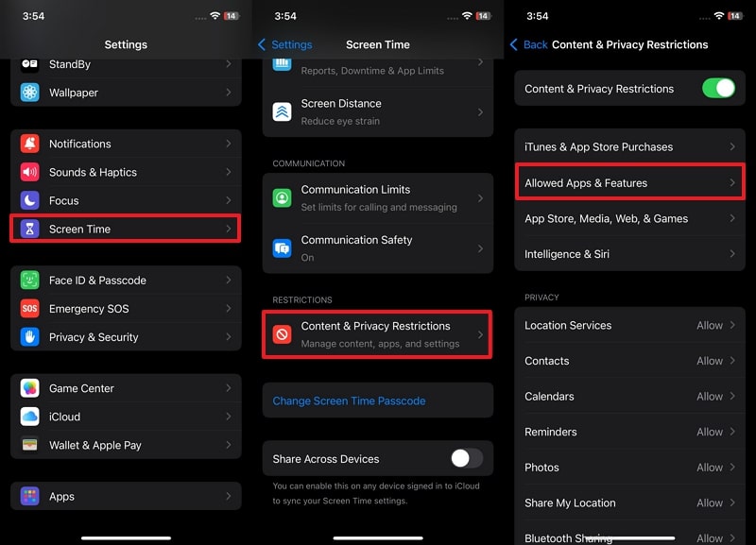Open chevron on Allowed Apps & Features
This screenshot has width=756, height=545.
731,182
